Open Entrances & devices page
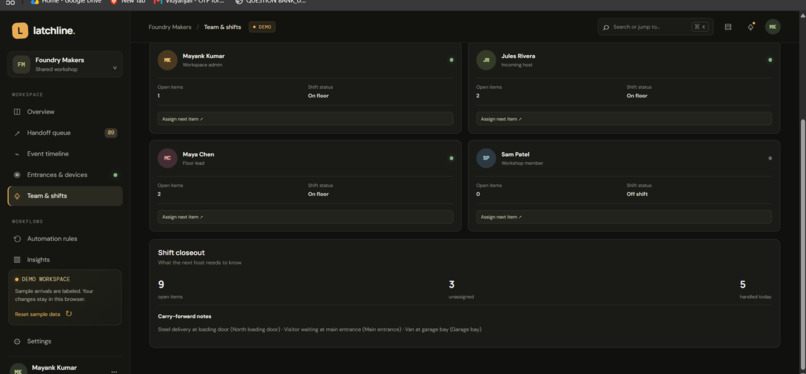This screenshot has height=374, width=806. click(x=65, y=175)
